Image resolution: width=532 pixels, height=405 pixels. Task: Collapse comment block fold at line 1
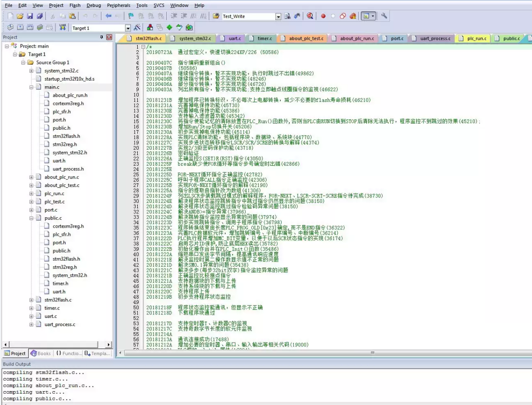coord(143,47)
